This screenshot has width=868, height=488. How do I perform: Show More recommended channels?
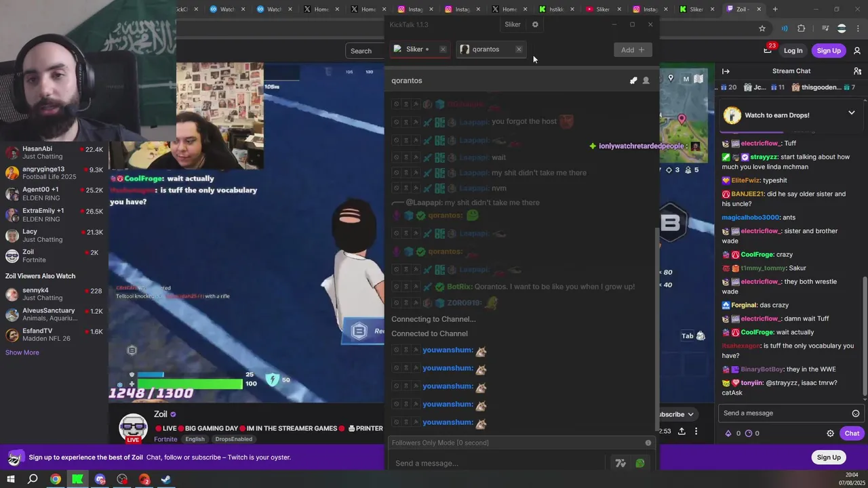(x=22, y=352)
